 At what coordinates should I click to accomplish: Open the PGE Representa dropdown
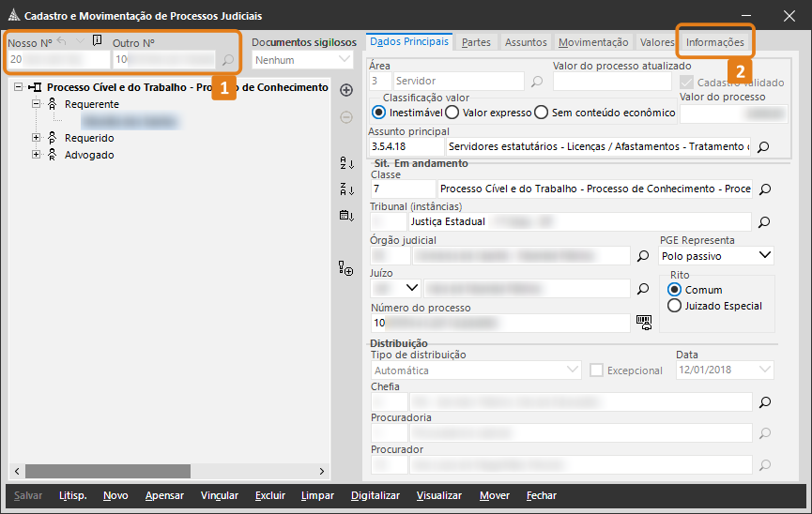[764, 255]
